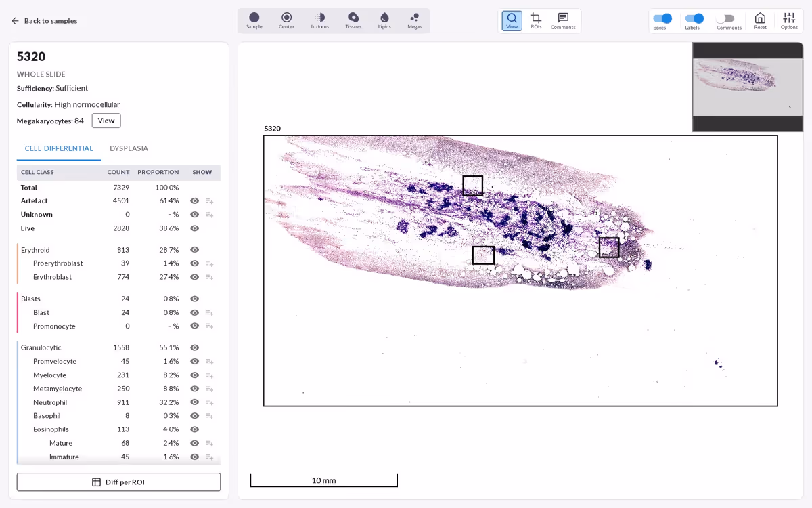Hide Artefact cells using eye icon
812x508 pixels.
coord(195,201)
